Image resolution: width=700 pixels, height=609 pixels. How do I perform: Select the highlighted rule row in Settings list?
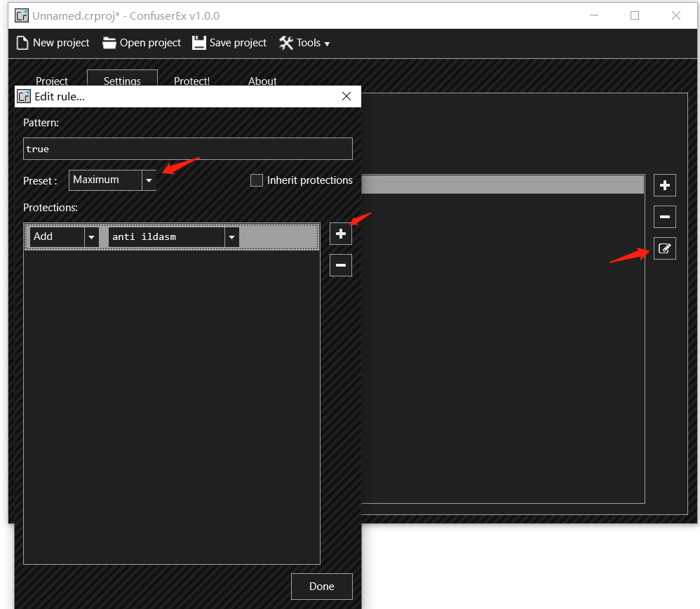click(503, 185)
